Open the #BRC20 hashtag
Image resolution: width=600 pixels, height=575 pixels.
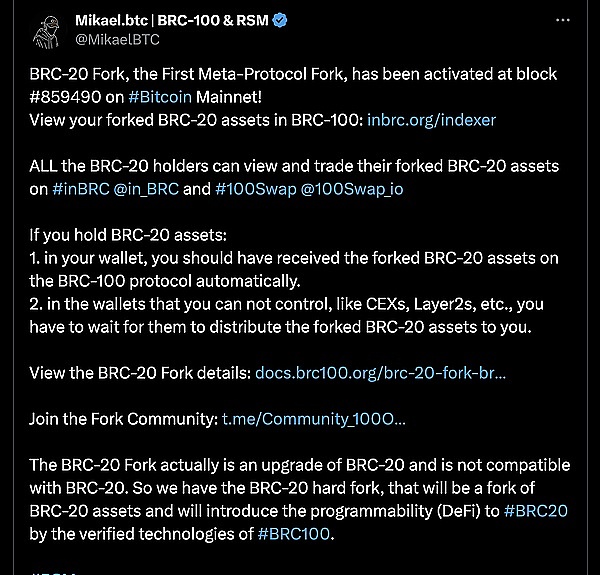coord(536,511)
